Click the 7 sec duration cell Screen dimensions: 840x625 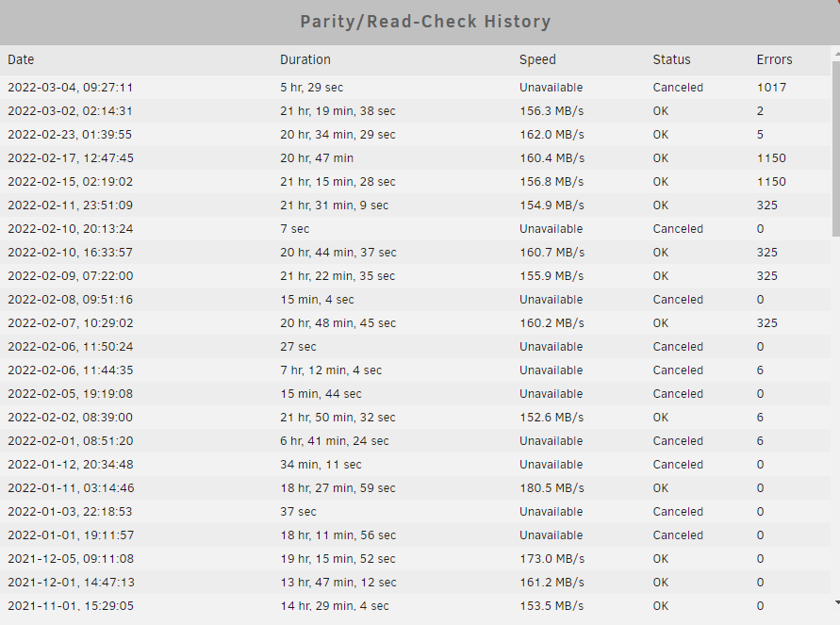295,229
